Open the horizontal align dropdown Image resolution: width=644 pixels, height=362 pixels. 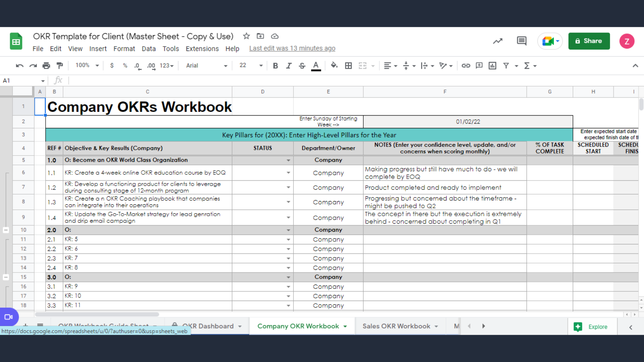(390, 66)
